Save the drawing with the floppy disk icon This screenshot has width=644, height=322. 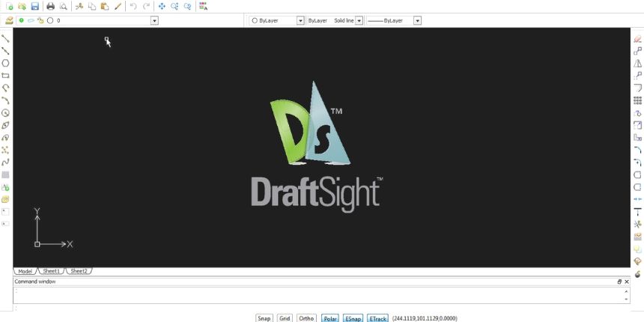35,6
